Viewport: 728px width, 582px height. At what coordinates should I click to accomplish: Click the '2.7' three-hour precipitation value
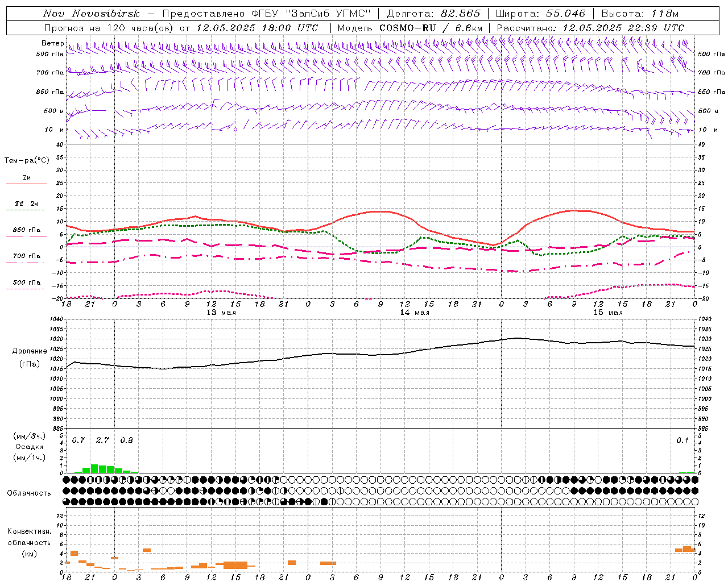click(102, 440)
